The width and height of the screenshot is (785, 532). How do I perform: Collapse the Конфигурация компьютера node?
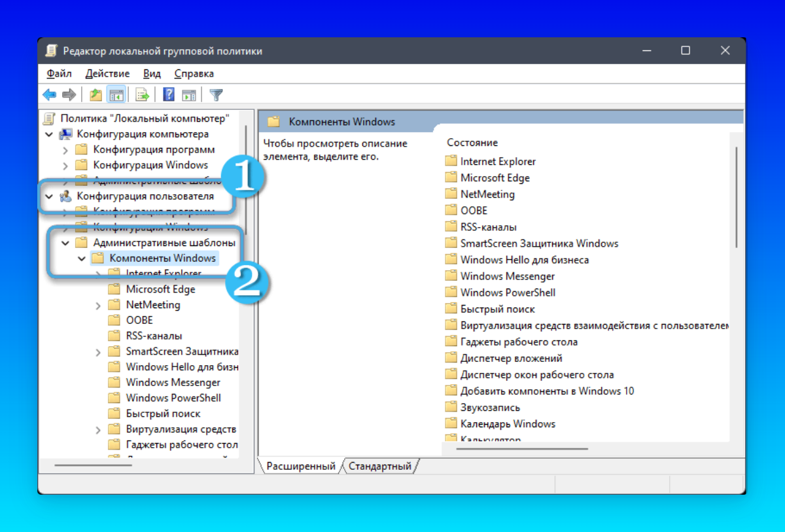48,134
